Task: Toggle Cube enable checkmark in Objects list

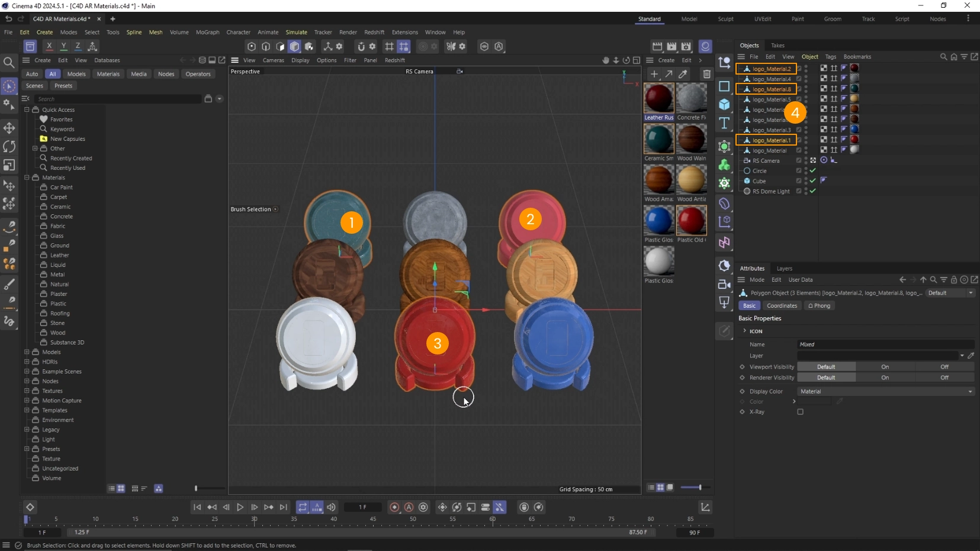Action: (x=812, y=181)
